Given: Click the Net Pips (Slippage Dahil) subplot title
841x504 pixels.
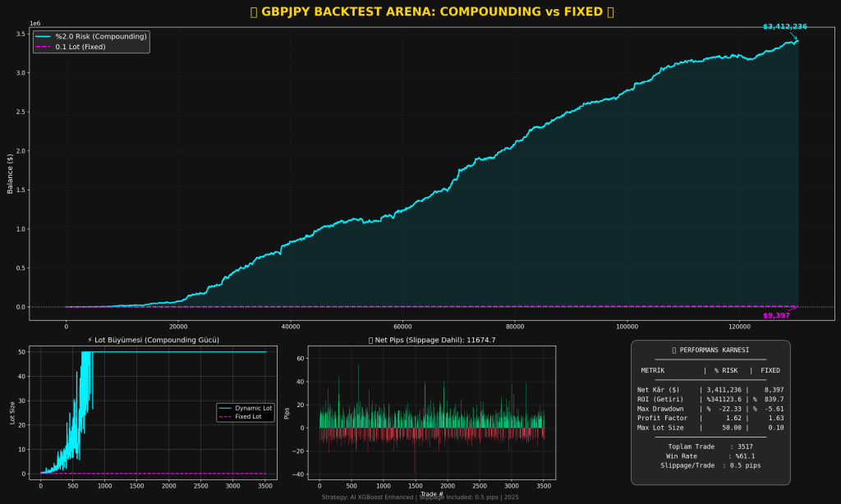Looking at the screenshot, I should [425, 340].
